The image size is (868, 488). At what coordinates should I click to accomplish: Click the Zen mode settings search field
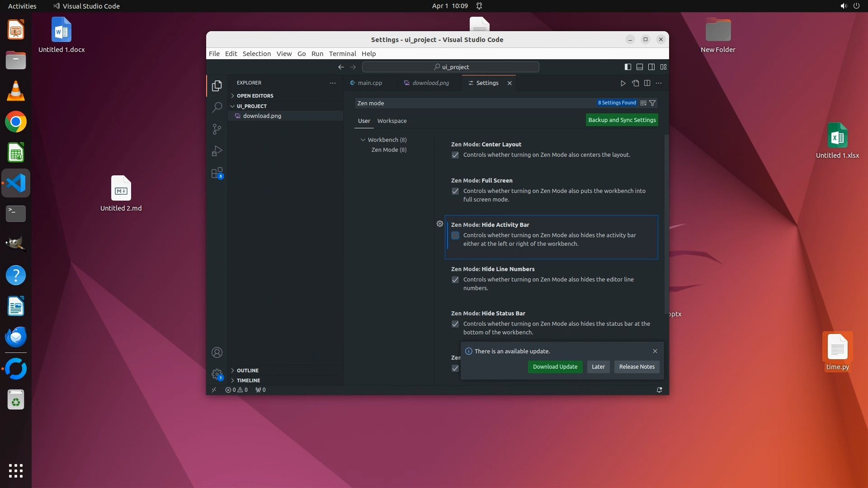click(x=475, y=103)
